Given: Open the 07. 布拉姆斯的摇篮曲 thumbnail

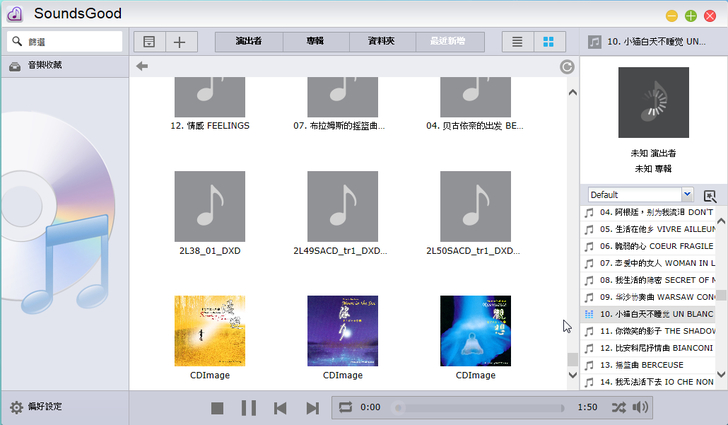Looking at the screenshot, I should pos(343,97).
